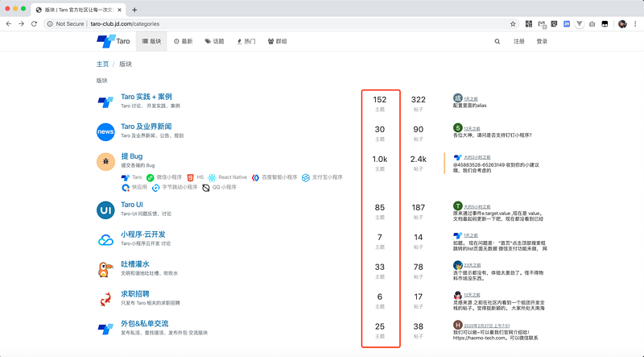The width and height of the screenshot is (644, 357).
Task: Click the 2020年2月27日 timestamp link
Action: pos(487,326)
